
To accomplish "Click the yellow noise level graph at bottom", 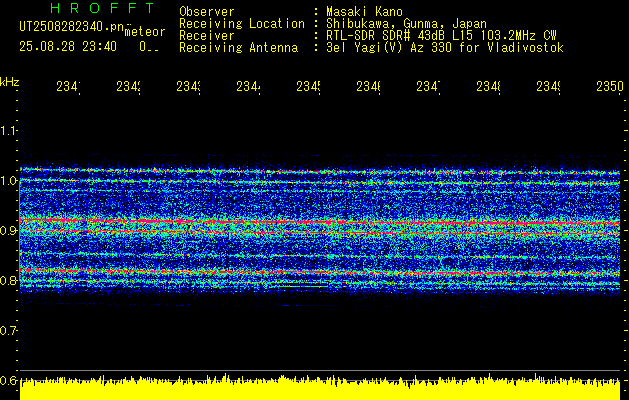I will (320, 388).
